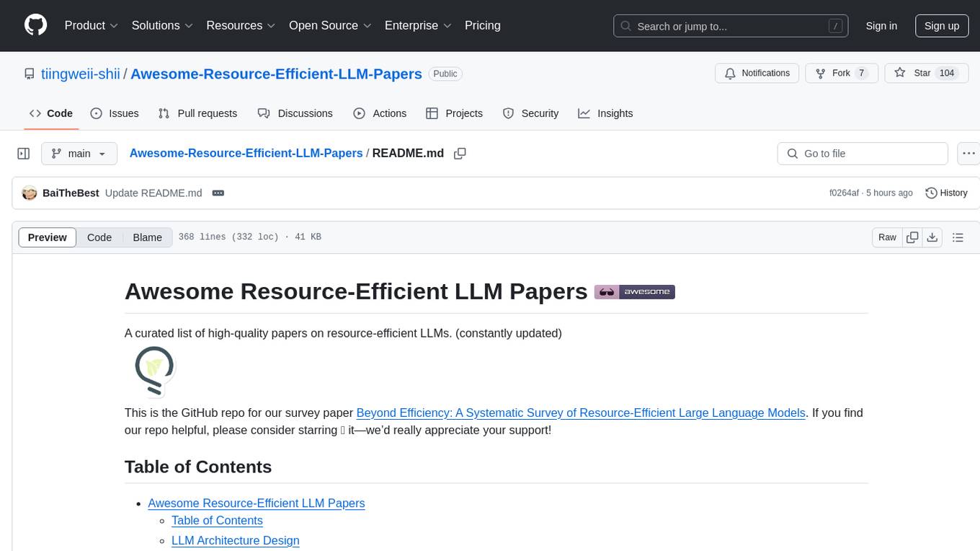This screenshot has height=551, width=980.
Task: Copy the README.md file path
Action: (460, 154)
